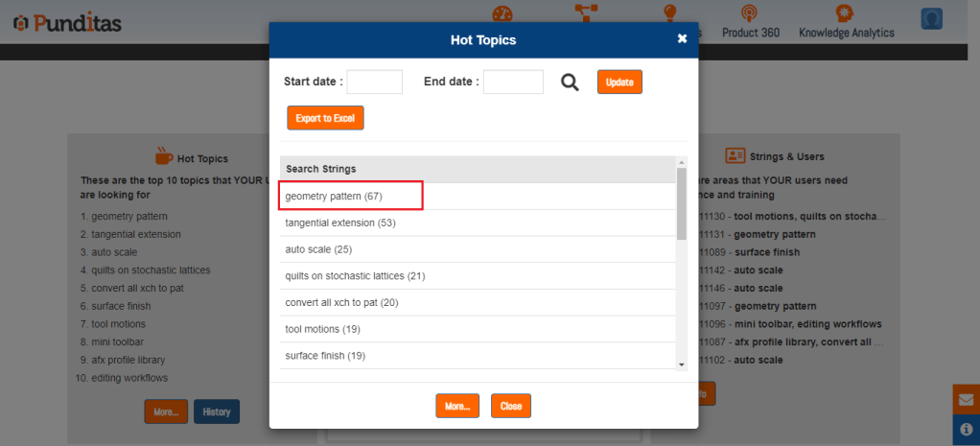
Task: Open Product 360 podcast-style icon
Action: pos(750,13)
